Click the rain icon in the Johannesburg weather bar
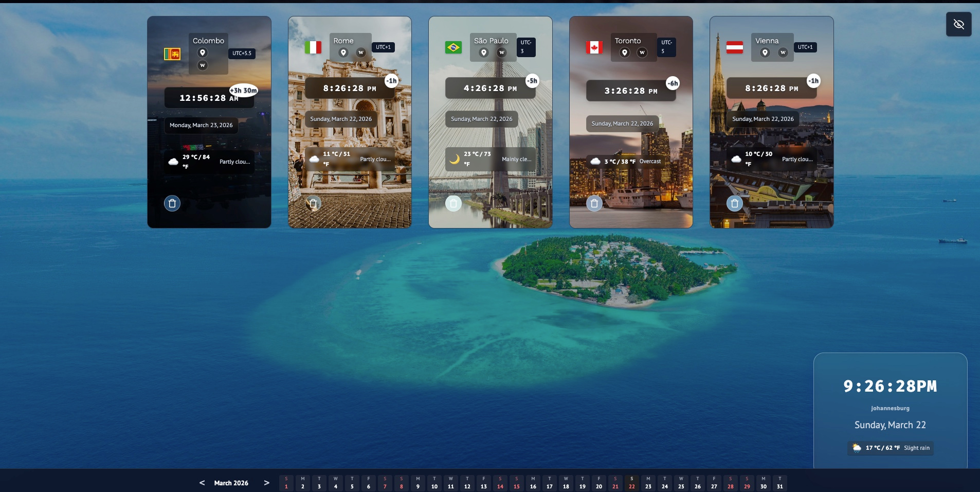 857,448
